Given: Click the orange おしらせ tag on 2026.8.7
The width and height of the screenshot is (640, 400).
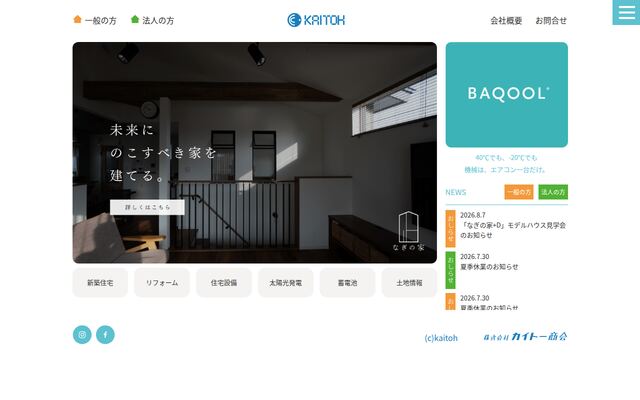Looking at the screenshot, I should pos(451,229).
